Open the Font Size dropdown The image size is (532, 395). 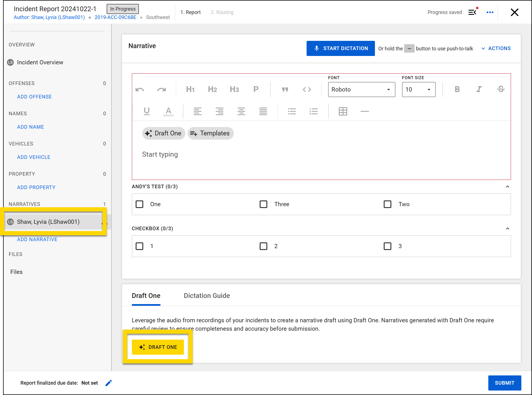[418, 90]
